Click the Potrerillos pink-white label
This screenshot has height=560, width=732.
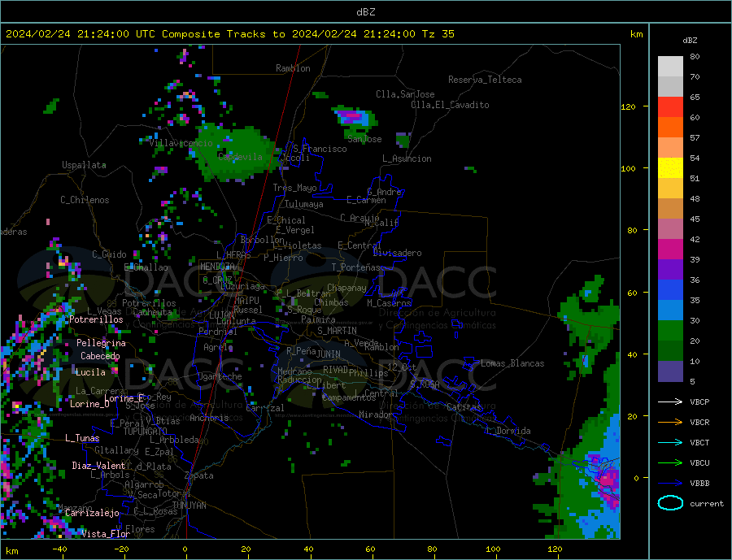pos(96,319)
